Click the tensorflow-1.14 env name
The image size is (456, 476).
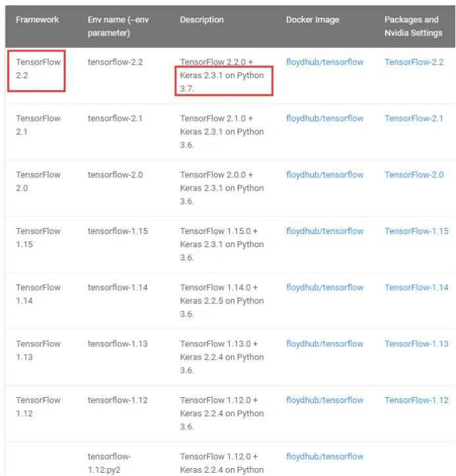pos(118,287)
